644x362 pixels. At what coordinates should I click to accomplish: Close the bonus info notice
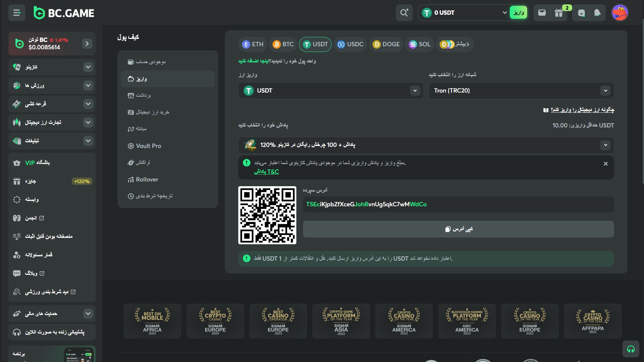click(x=605, y=164)
